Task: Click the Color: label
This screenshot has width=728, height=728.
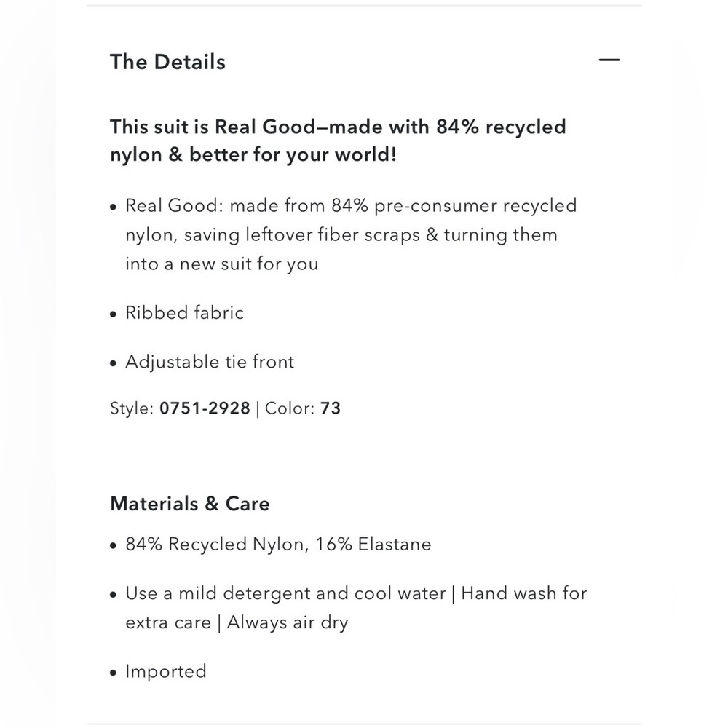Action: pos(290,408)
